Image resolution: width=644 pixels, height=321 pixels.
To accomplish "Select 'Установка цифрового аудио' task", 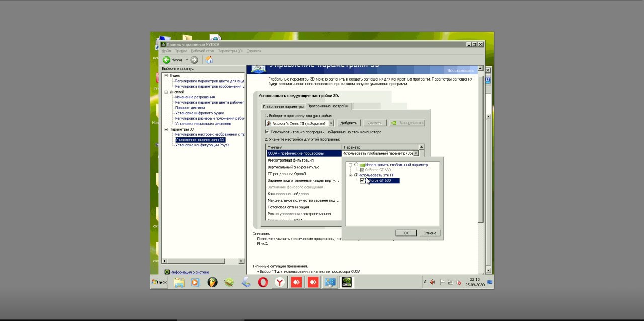I will [x=200, y=113].
